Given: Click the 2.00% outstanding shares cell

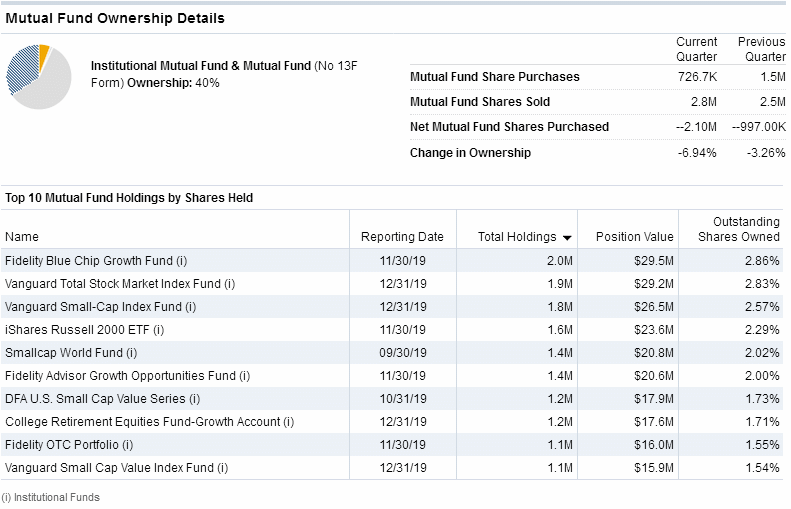Looking at the screenshot, I should click(762, 376).
